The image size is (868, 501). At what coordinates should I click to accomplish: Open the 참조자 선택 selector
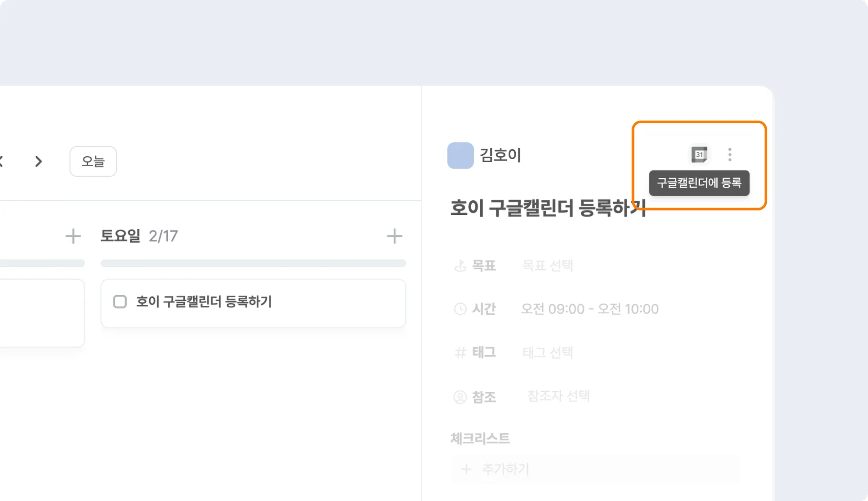click(x=558, y=396)
